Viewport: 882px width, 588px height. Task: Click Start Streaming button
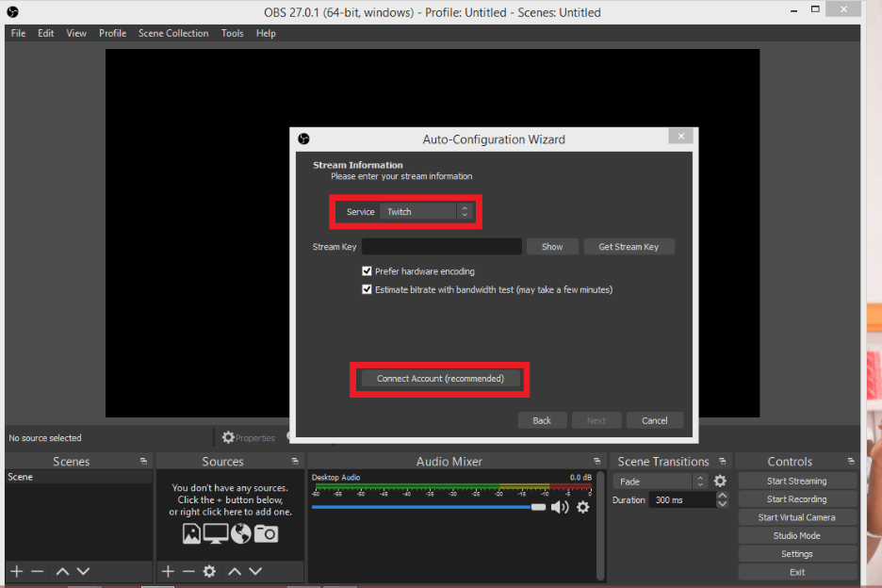coord(797,482)
